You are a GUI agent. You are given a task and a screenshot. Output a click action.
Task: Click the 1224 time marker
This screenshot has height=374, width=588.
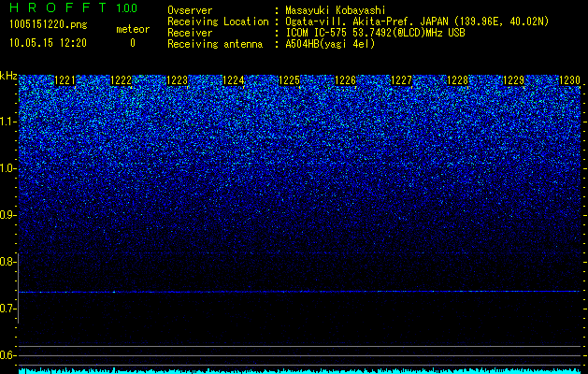[x=234, y=80]
